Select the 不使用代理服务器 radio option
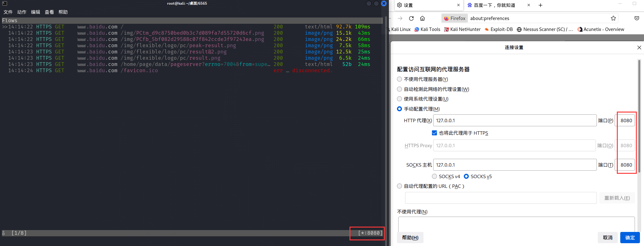 (399, 79)
